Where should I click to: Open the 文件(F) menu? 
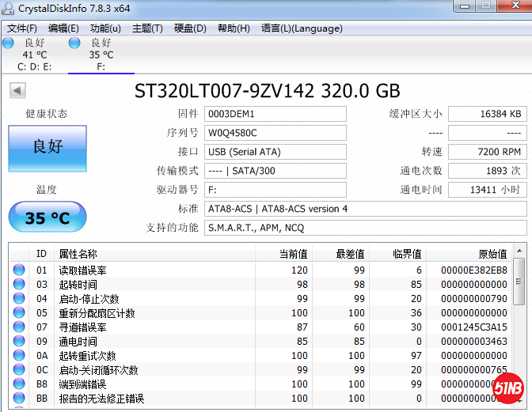tap(22, 28)
